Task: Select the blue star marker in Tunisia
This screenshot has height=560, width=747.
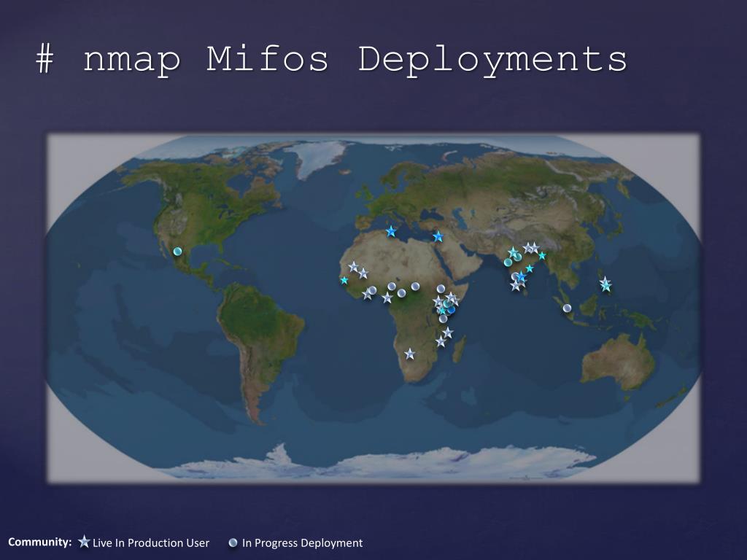Action: 391,231
